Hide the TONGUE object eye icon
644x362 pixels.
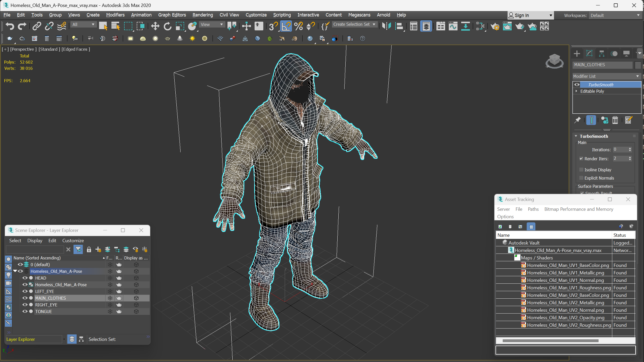pyautogui.click(x=25, y=312)
